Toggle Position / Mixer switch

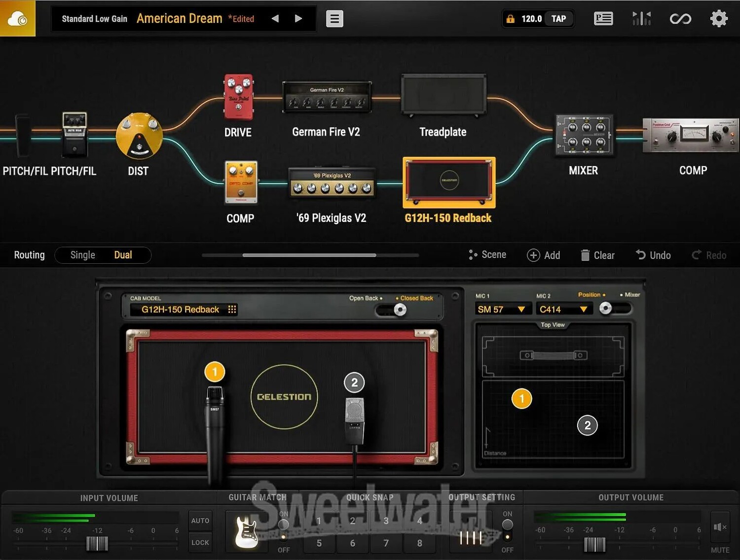(x=615, y=309)
